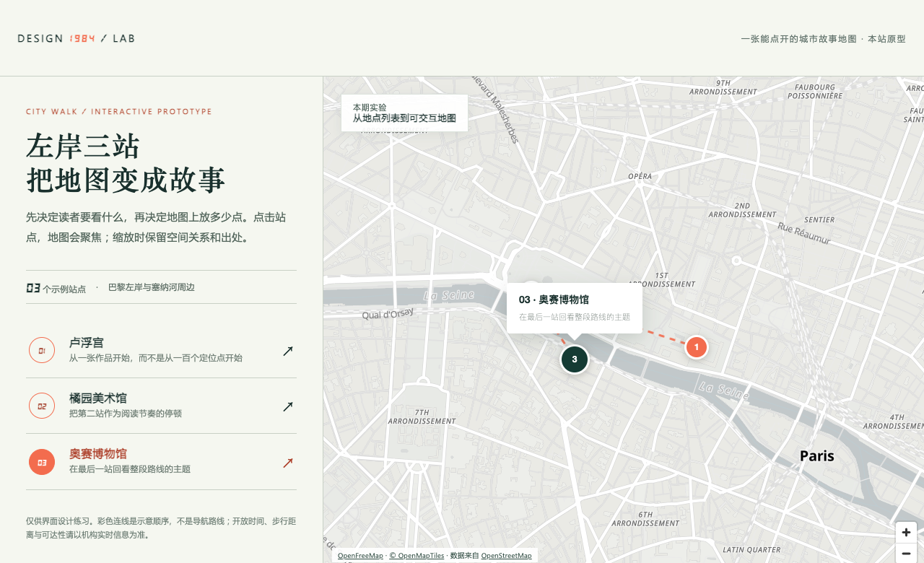Zoom out of the map with minus button
Viewport: 924px width, 563px height.
point(906,553)
